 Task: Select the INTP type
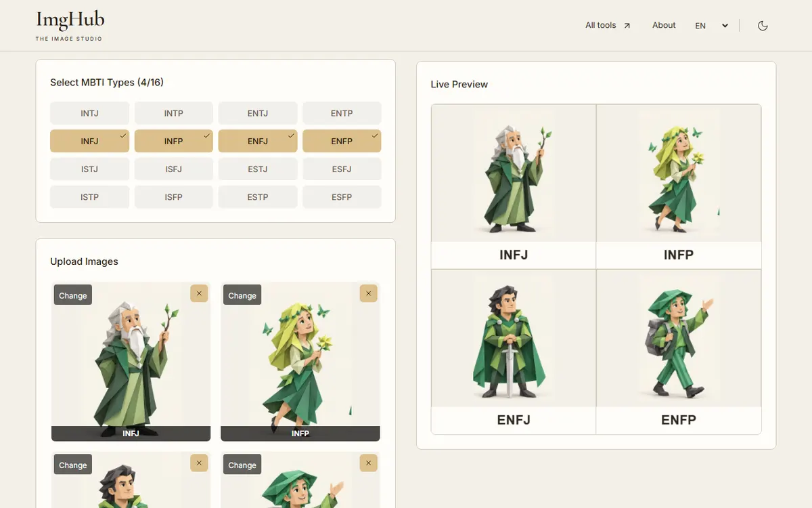pyautogui.click(x=174, y=113)
